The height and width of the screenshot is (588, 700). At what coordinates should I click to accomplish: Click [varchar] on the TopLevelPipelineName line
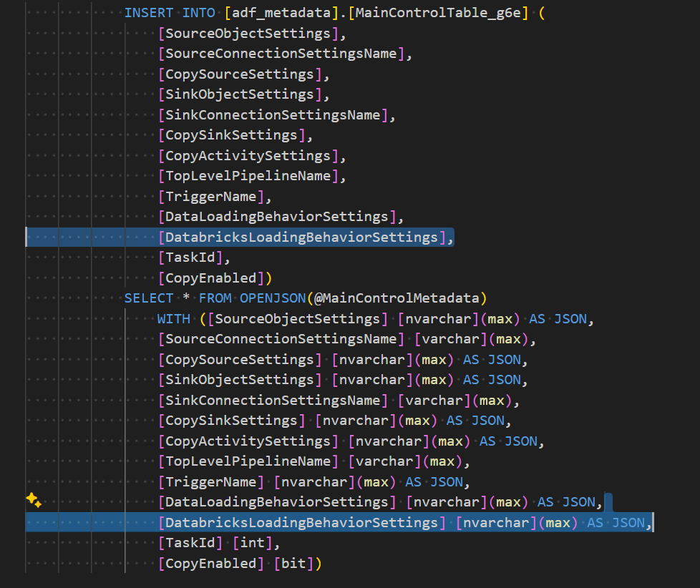(x=384, y=461)
